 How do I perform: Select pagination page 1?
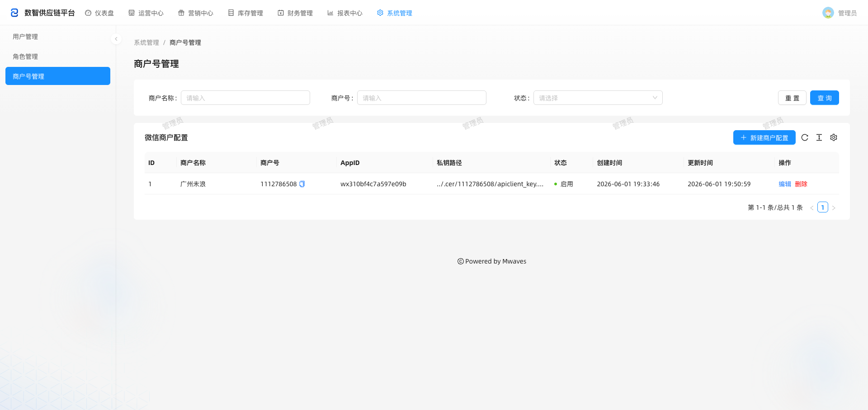tap(823, 207)
